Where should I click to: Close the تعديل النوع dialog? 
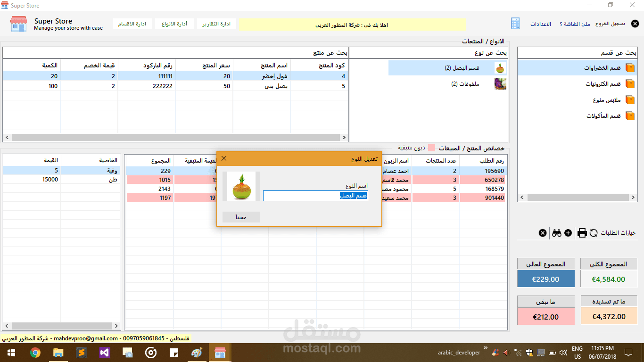click(224, 158)
